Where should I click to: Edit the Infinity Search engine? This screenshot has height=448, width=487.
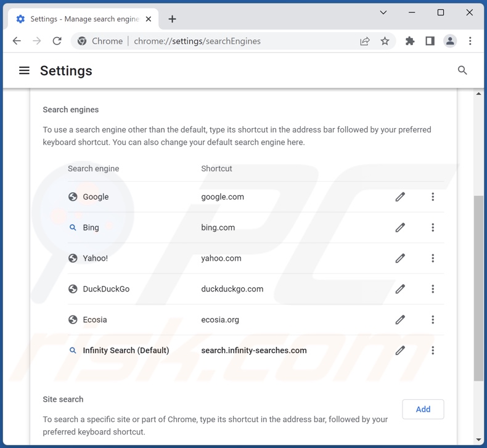pos(400,351)
